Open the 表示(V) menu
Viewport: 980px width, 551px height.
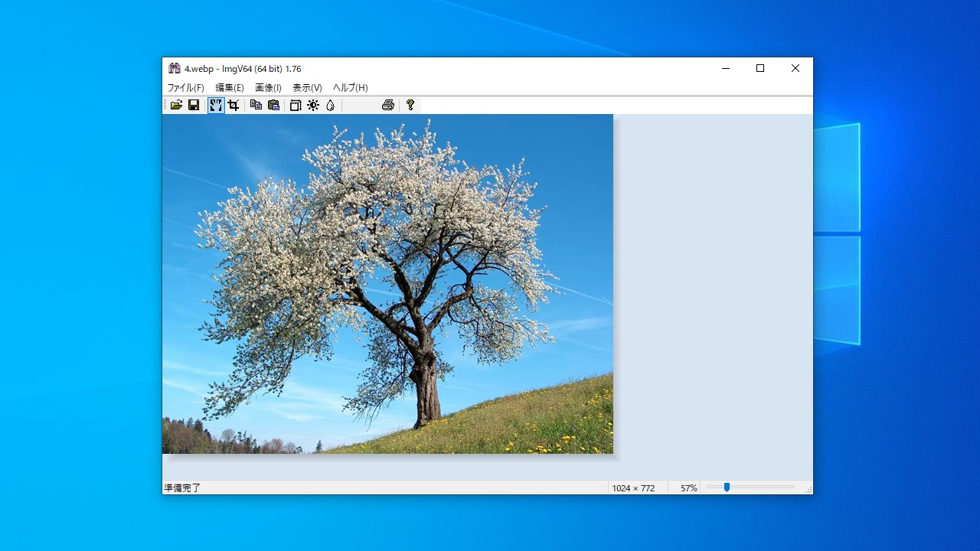[307, 88]
